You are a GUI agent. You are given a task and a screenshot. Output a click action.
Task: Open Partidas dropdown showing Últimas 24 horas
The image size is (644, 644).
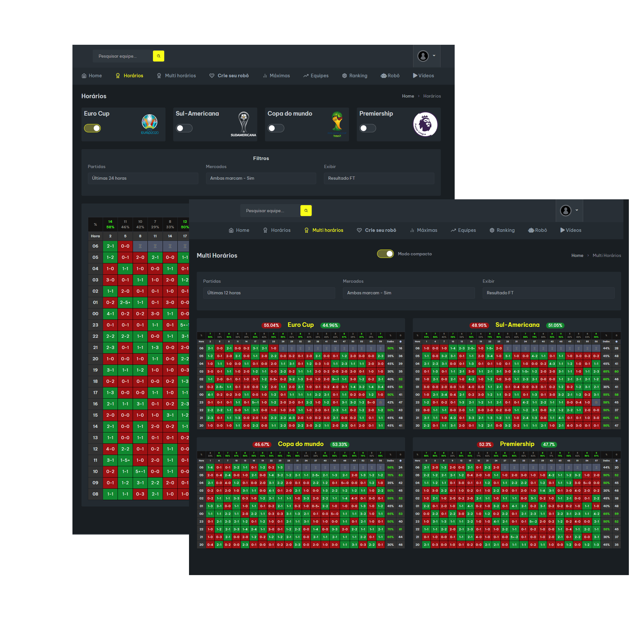(143, 178)
